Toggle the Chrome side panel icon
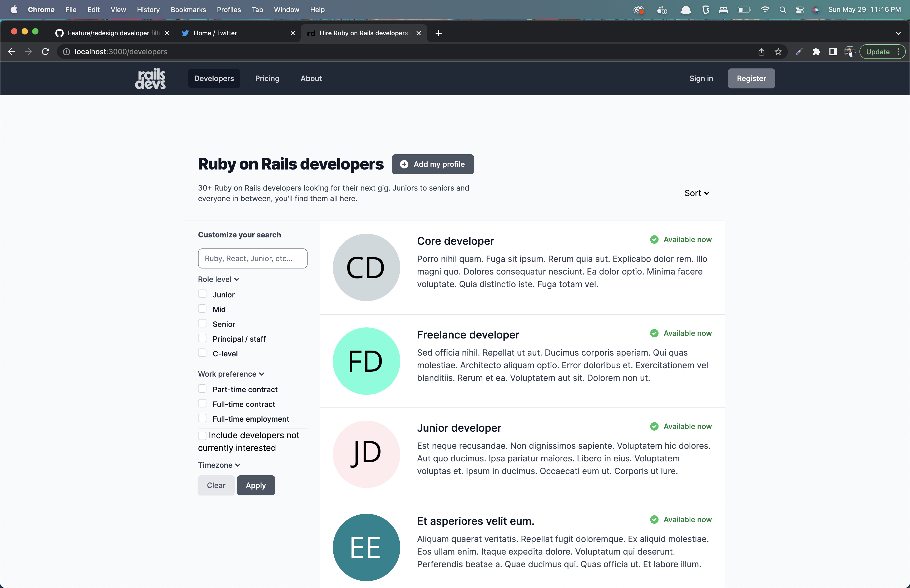 833,52
